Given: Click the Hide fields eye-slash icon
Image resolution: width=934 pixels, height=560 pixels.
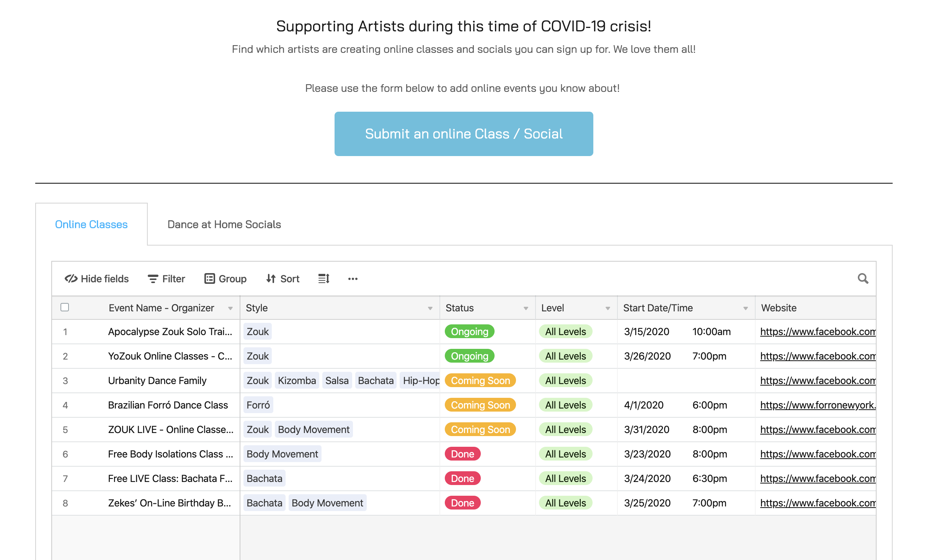Looking at the screenshot, I should (x=71, y=278).
